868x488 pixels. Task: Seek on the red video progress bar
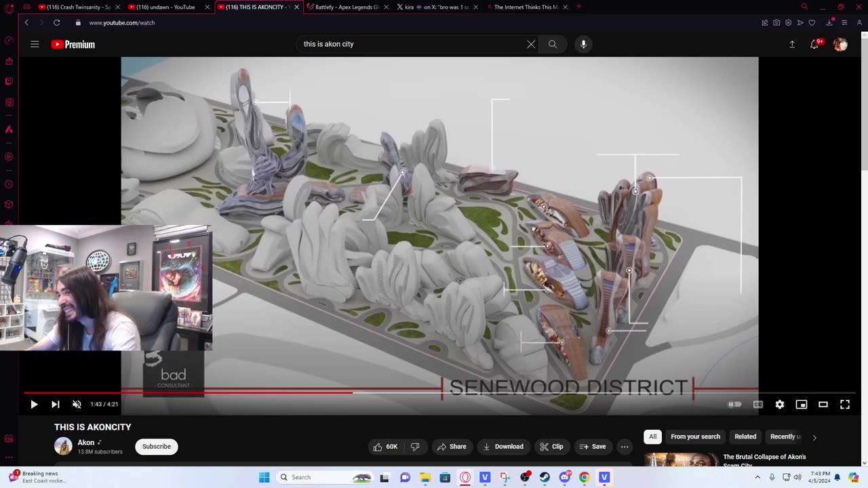[439, 392]
